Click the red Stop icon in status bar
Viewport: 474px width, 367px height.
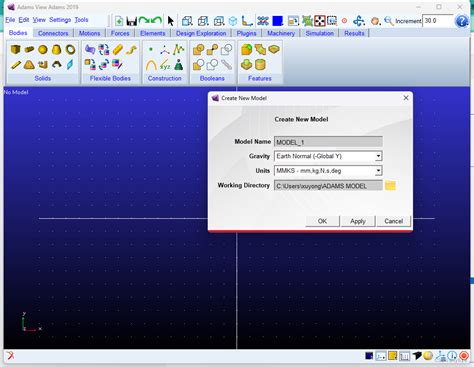464,356
